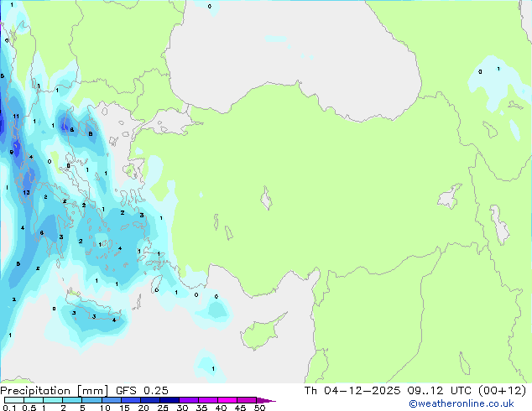Click the 45–50 mm legend color swatch

[x=247, y=400]
